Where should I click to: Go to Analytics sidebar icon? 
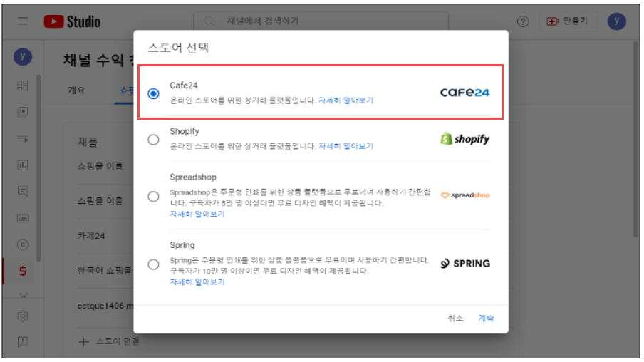point(23,165)
